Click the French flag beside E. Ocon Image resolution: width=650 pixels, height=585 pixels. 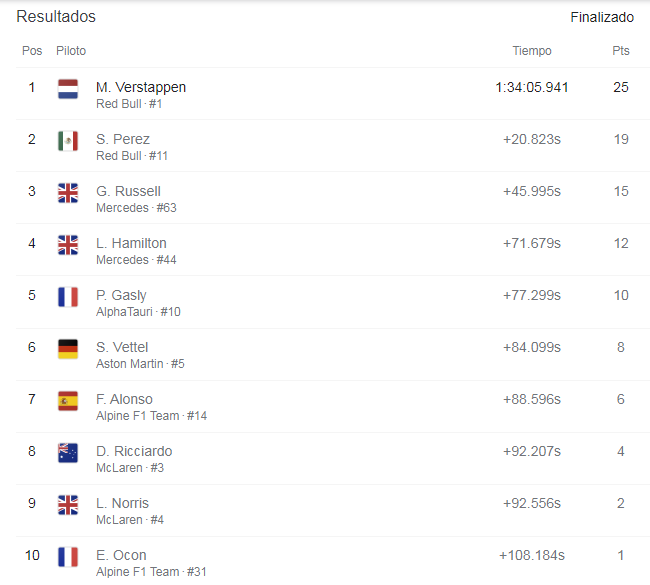coord(68,557)
